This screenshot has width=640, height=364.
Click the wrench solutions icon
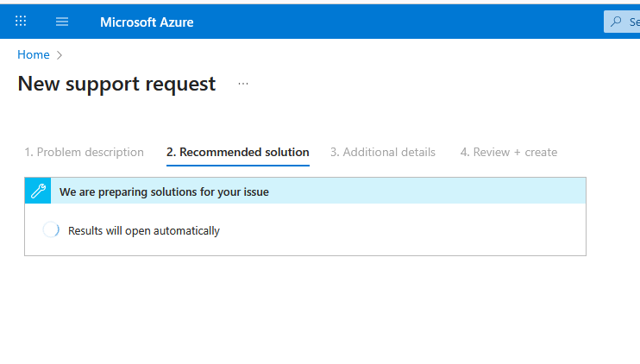(x=38, y=191)
